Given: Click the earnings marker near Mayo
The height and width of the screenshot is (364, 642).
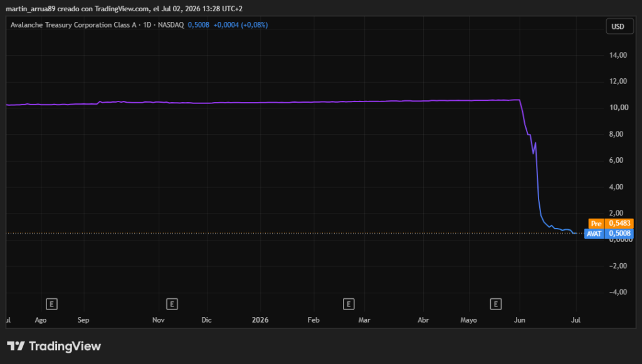Looking at the screenshot, I should tap(496, 304).
